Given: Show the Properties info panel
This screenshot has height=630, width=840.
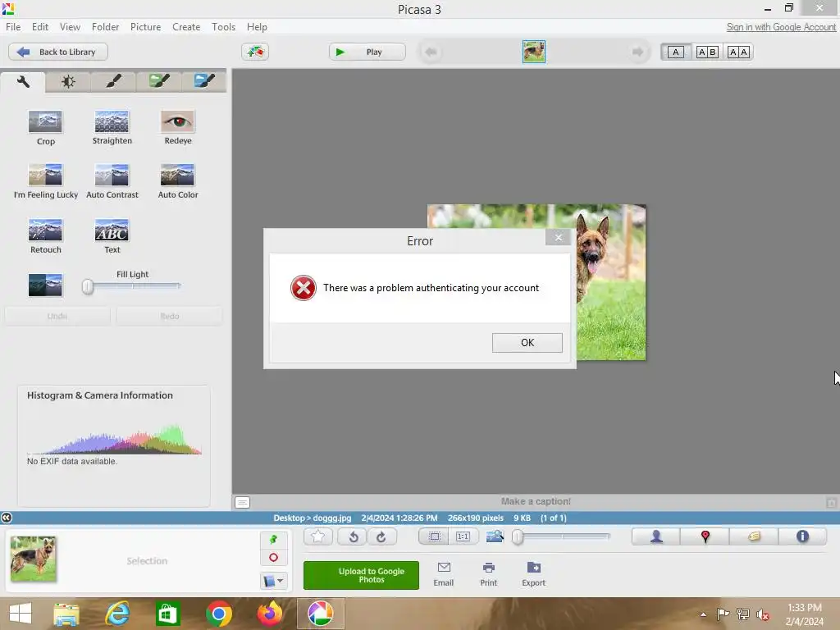Looking at the screenshot, I should pos(802,536).
